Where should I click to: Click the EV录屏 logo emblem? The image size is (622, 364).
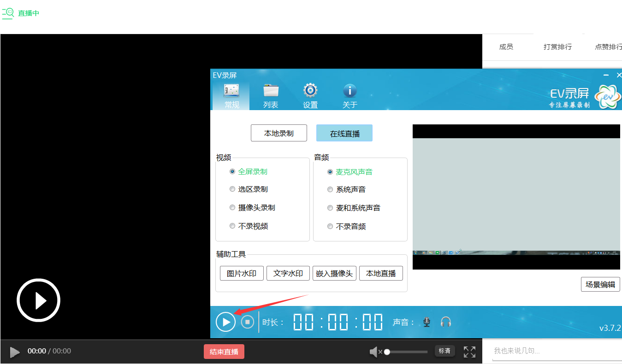click(608, 97)
